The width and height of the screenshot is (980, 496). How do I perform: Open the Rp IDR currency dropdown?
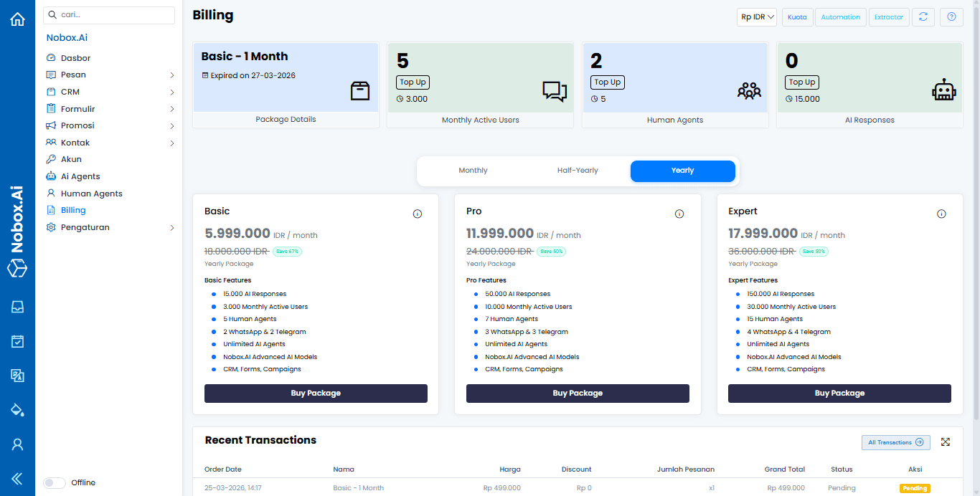[x=758, y=17]
